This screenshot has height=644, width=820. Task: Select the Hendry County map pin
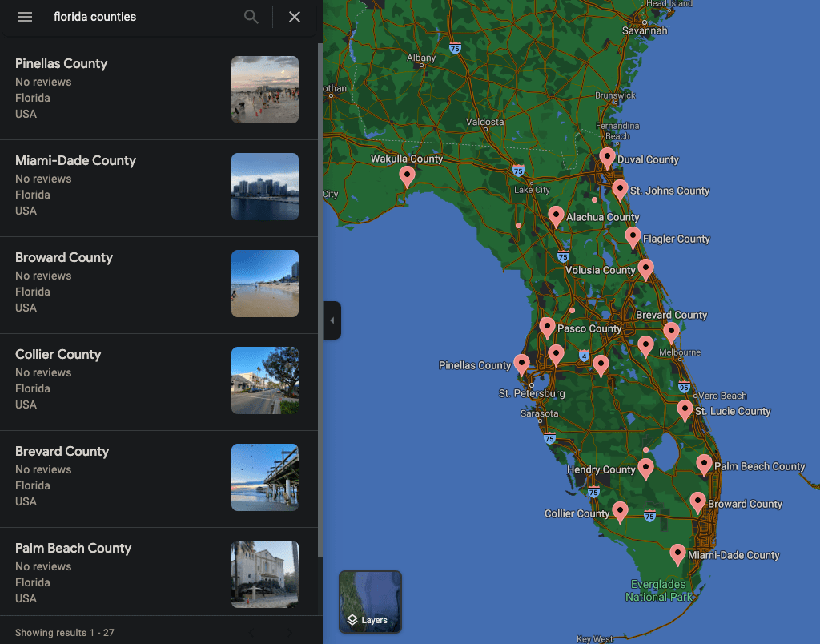point(645,468)
